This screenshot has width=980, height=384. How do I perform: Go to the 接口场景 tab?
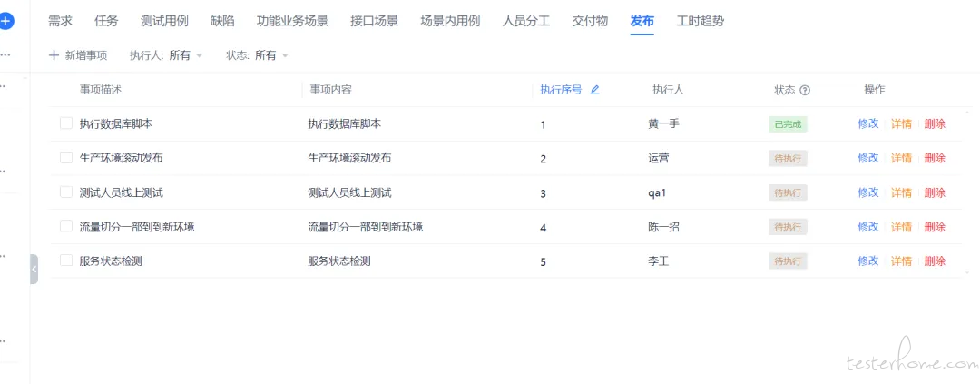tap(375, 21)
